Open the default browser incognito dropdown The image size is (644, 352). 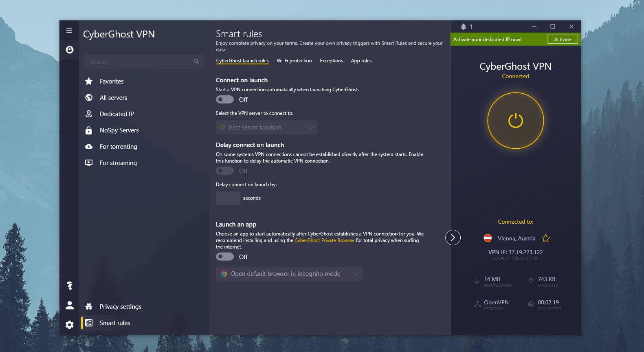tap(289, 274)
